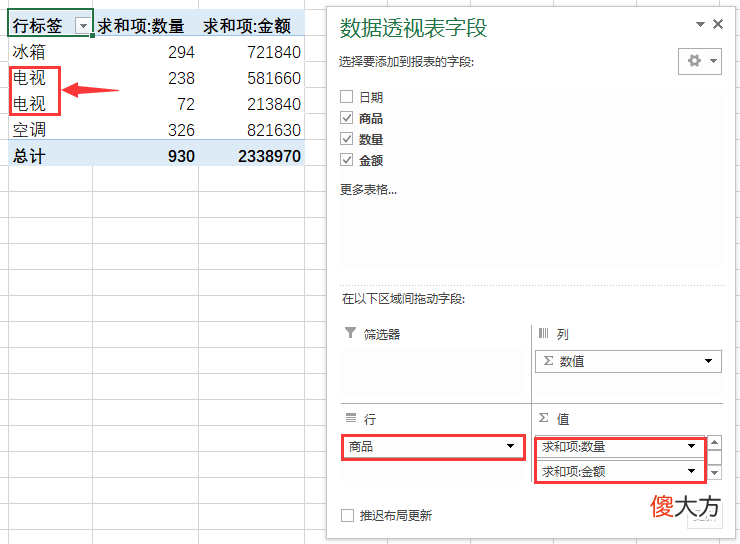The image size is (740, 544).
Task: Expand the 商品 row field dropdown
Action: tap(510, 446)
